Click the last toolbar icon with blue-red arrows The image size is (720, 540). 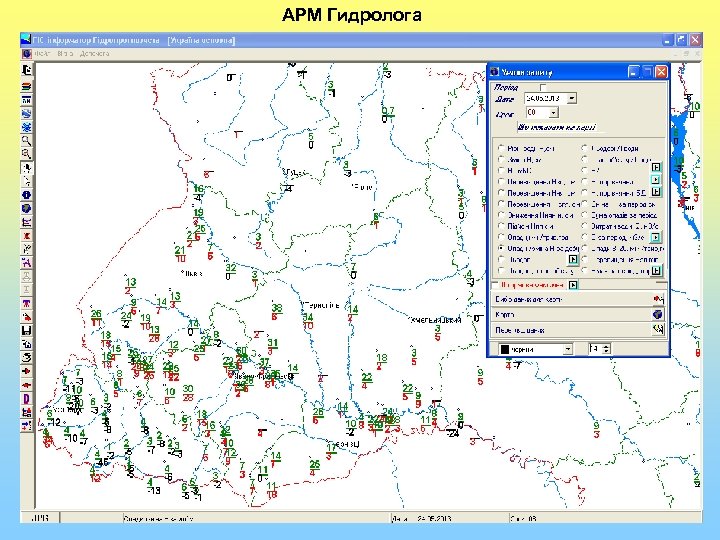click(27, 425)
